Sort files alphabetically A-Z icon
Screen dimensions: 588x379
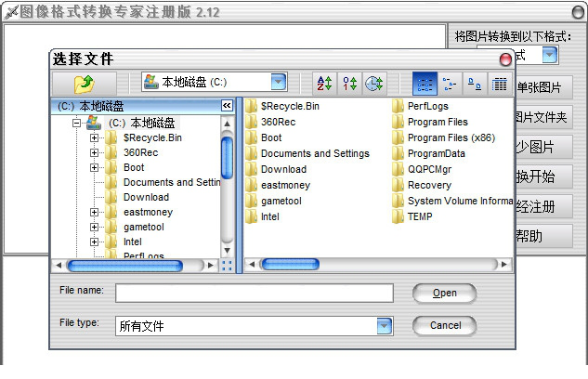[x=324, y=84]
